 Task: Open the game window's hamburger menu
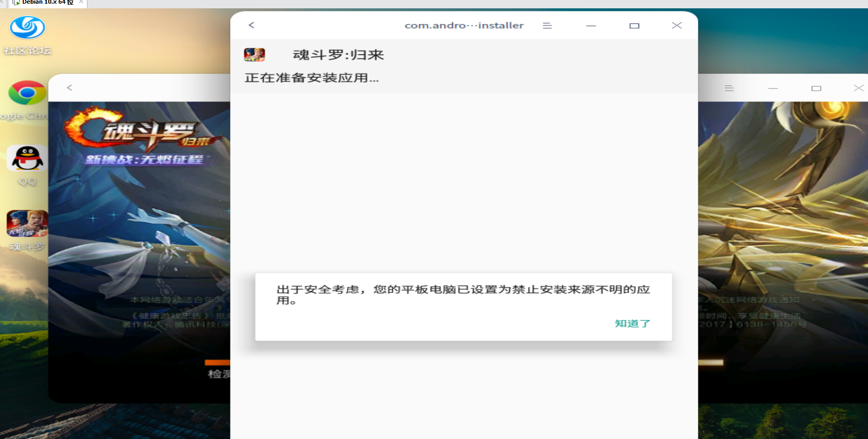pyautogui.click(x=729, y=89)
